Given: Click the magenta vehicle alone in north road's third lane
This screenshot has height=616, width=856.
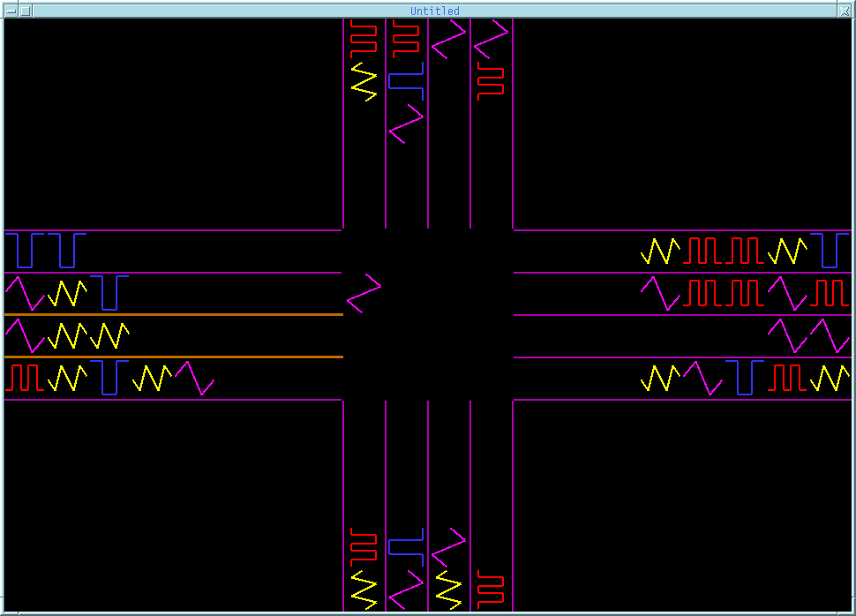Looking at the screenshot, I should [x=449, y=39].
